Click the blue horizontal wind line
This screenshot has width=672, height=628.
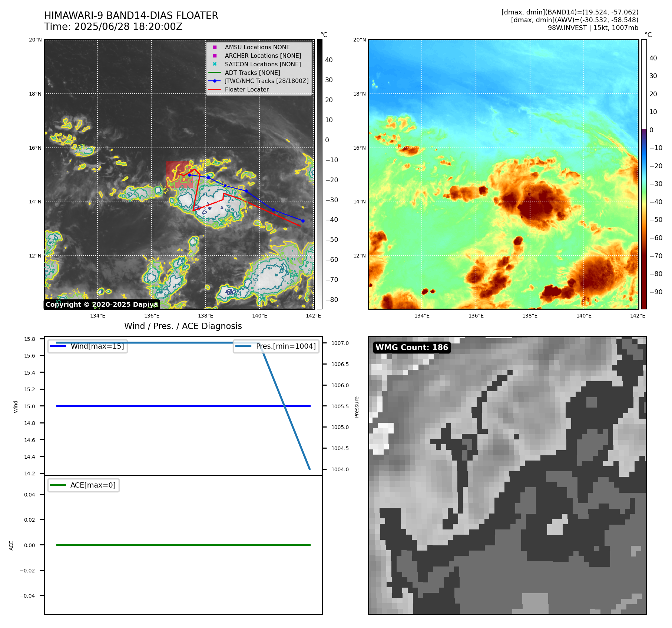click(183, 406)
